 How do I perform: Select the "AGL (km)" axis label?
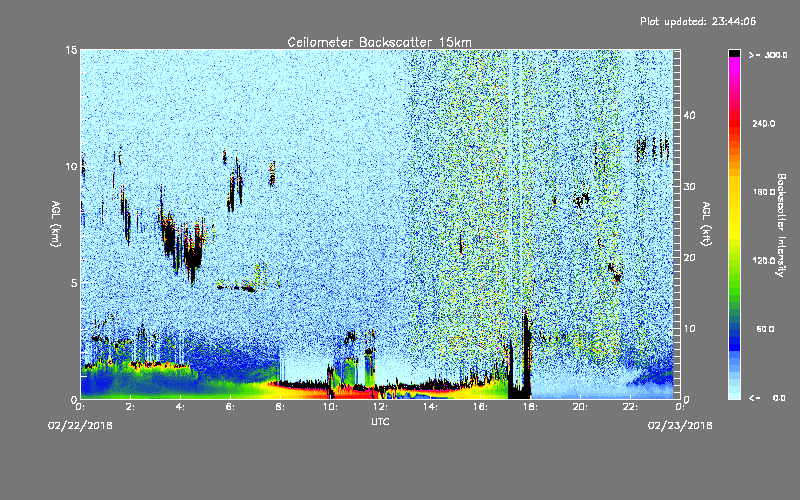(x=55, y=223)
